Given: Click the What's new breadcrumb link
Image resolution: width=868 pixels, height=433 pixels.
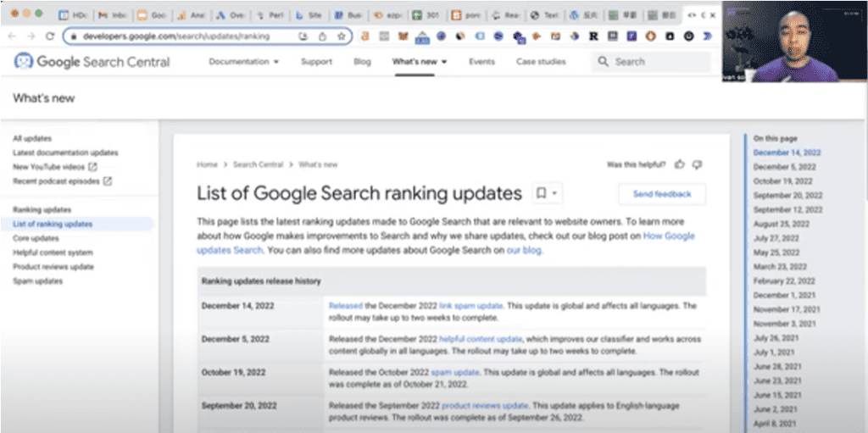Looking at the screenshot, I should tap(318, 164).
